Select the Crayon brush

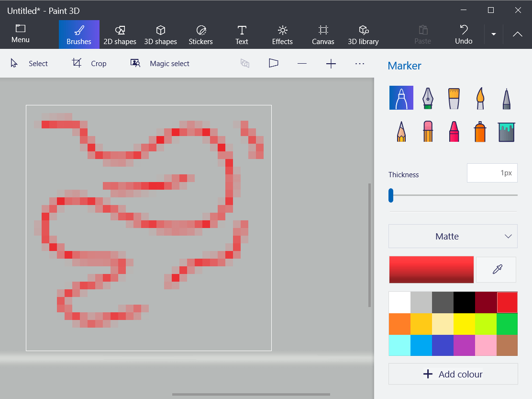click(x=454, y=131)
